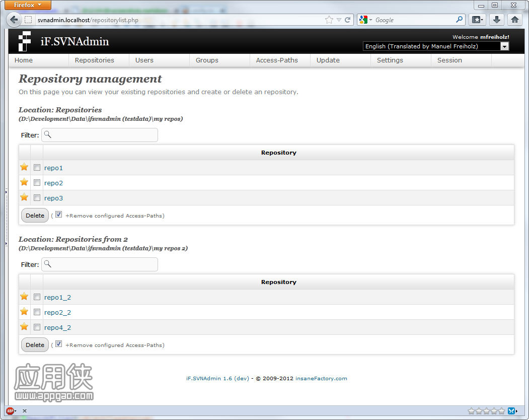Delete selected repositories in first location
The width and height of the screenshot is (529, 420).
click(35, 216)
